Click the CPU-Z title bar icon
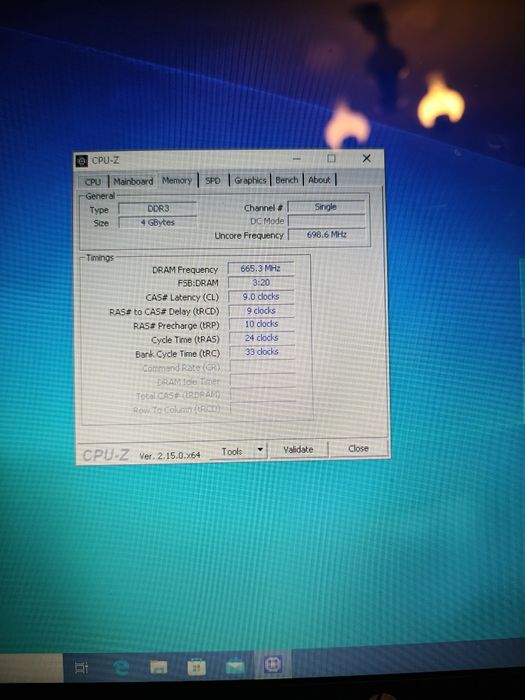This screenshot has width=525, height=700. (81, 161)
